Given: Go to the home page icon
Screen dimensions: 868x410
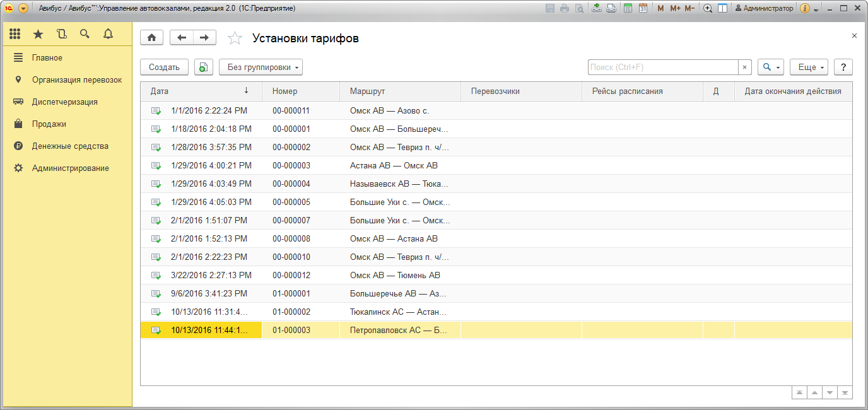Looking at the screenshot, I should click(151, 38).
